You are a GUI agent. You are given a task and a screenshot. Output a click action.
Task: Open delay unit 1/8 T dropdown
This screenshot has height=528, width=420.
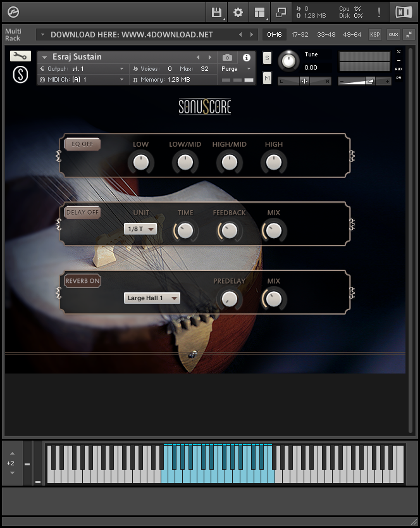pyautogui.click(x=140, y=229)
